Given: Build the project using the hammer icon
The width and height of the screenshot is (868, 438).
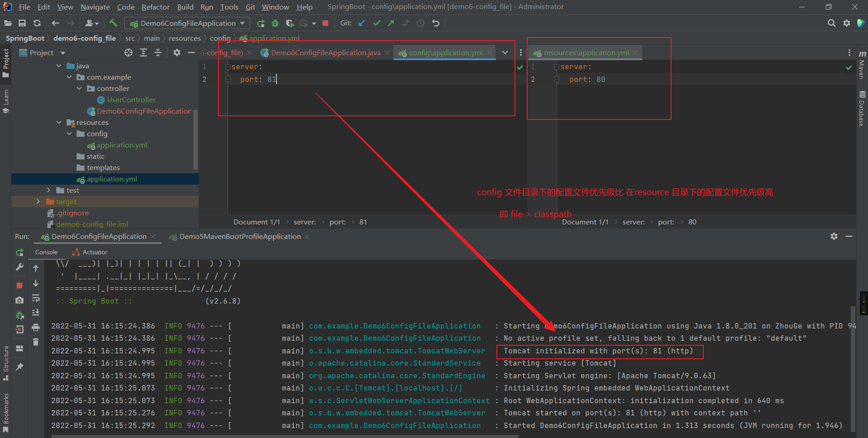Looking at the screenshot, I should tap(113, 23).
